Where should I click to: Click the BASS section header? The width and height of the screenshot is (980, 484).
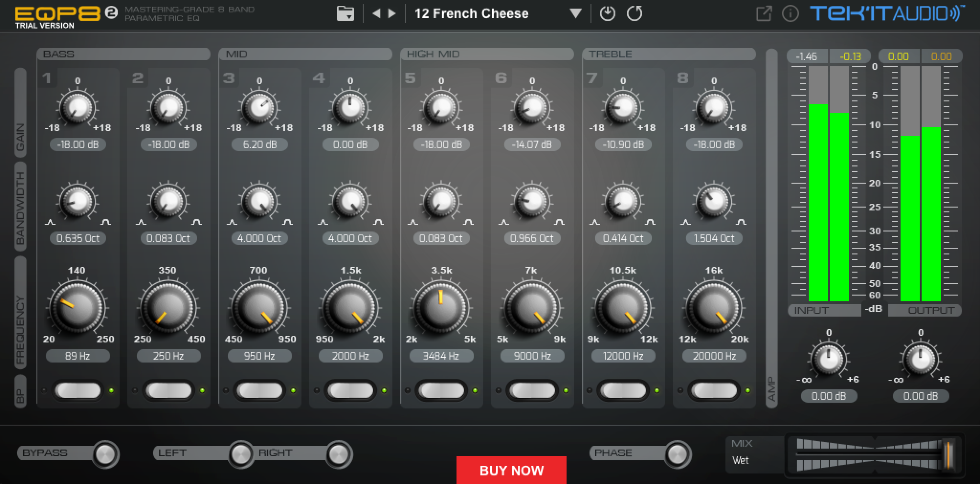(x=123, y=54)
